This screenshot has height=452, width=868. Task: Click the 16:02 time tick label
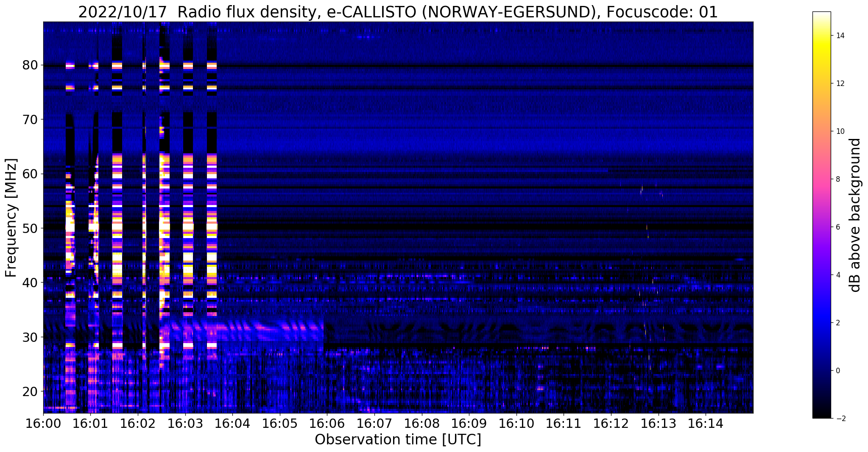coord(138,424)
